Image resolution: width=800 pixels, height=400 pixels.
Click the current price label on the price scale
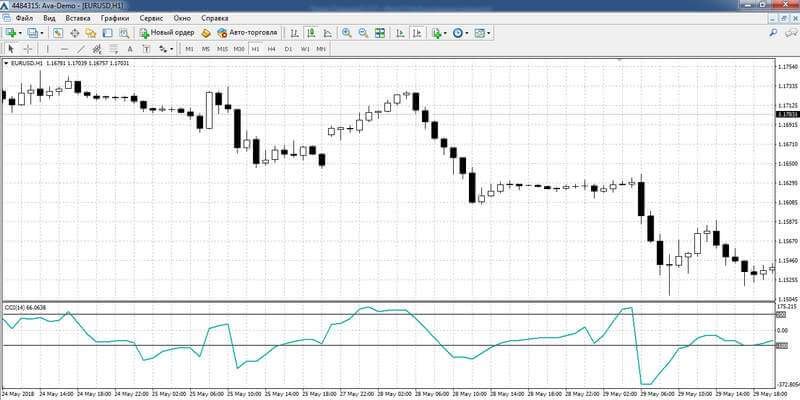[786, 115]
